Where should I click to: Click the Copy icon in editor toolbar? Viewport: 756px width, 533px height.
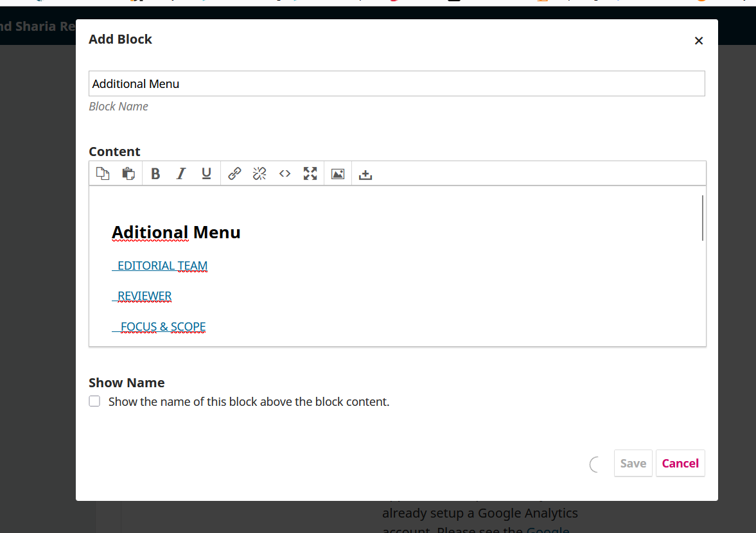pos(103,173)
